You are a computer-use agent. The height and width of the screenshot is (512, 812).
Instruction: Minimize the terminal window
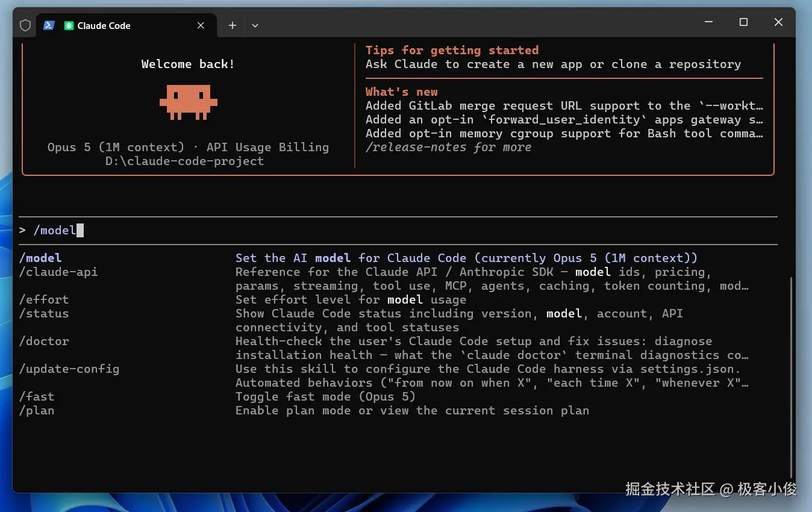[x=708, y=22]
